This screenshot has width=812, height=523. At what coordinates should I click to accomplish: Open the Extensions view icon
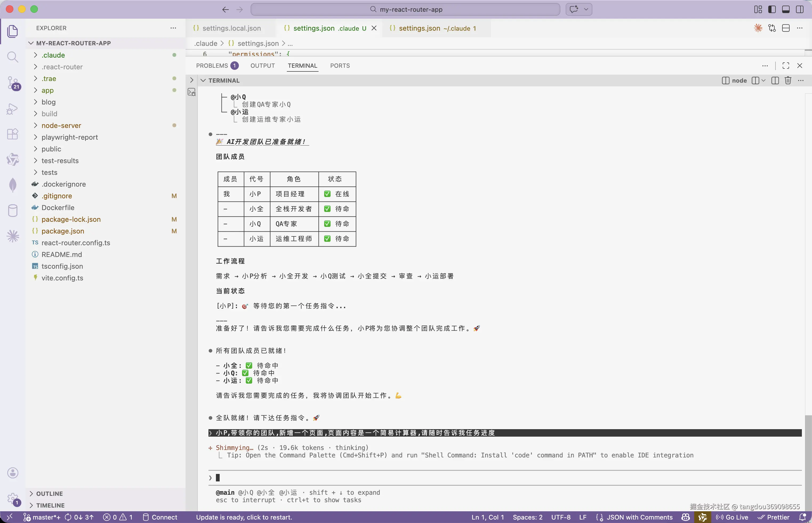13,134
